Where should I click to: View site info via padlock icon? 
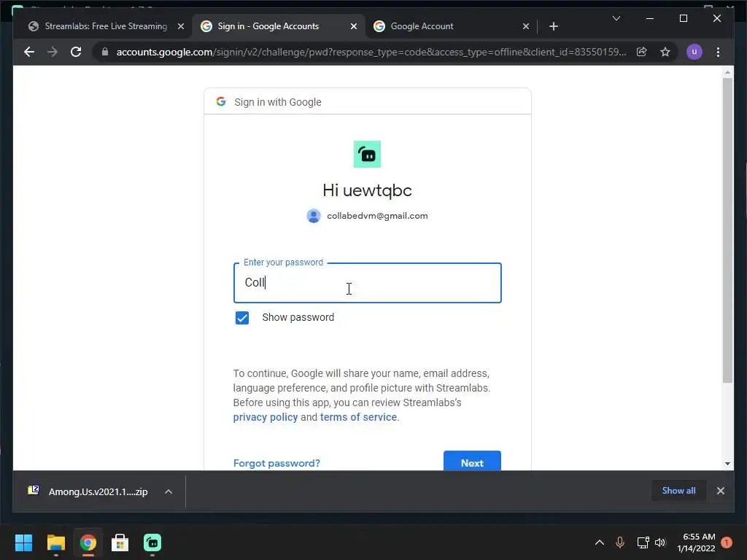coord(105,52)
